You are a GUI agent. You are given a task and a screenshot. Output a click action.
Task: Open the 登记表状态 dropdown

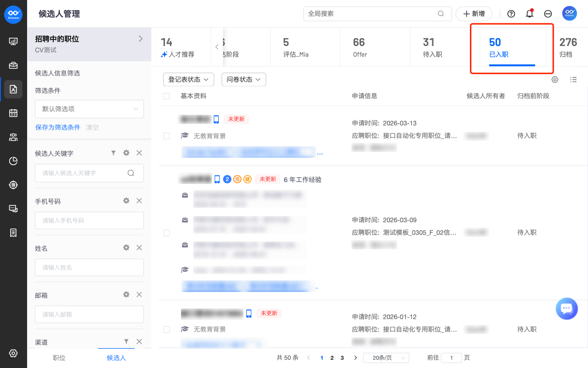point(189,79)
